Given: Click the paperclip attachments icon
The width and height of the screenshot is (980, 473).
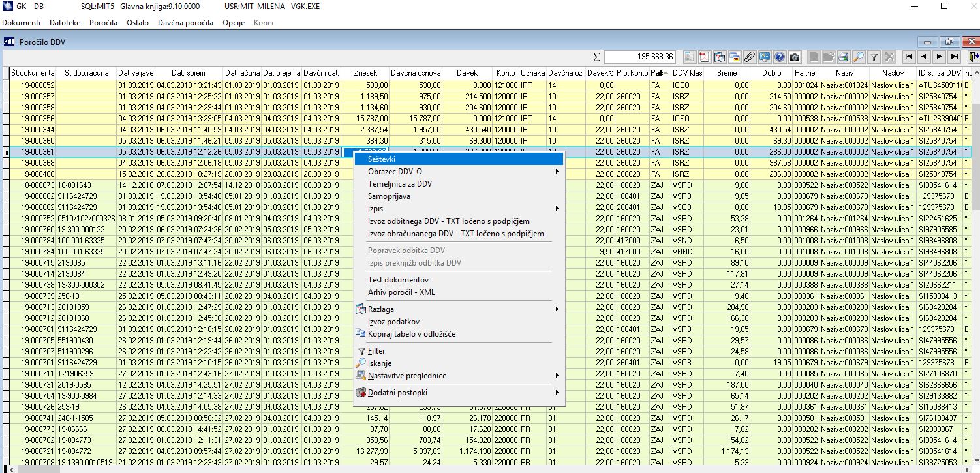Looking at the screenshot, I should coord(750,57).
